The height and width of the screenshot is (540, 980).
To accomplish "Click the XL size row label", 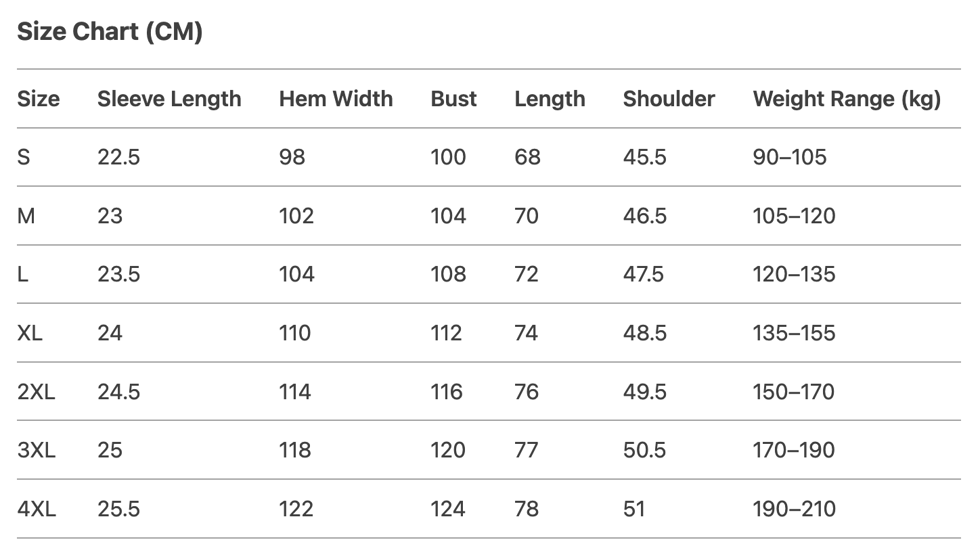I will [x=30, y=333].
